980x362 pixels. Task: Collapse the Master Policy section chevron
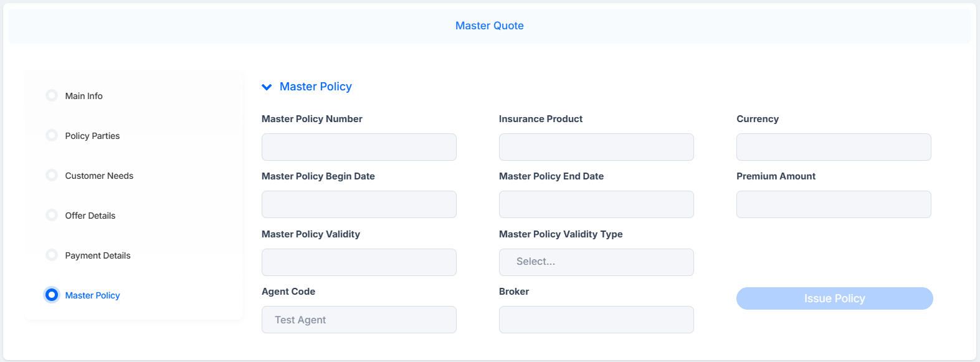(267, 87)
